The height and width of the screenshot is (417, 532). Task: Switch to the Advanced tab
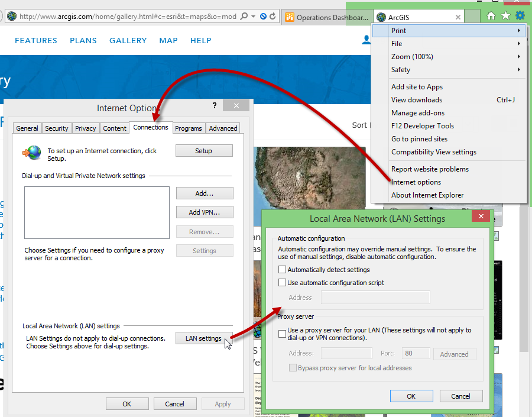pyautogui.click(x=223, y=128)
